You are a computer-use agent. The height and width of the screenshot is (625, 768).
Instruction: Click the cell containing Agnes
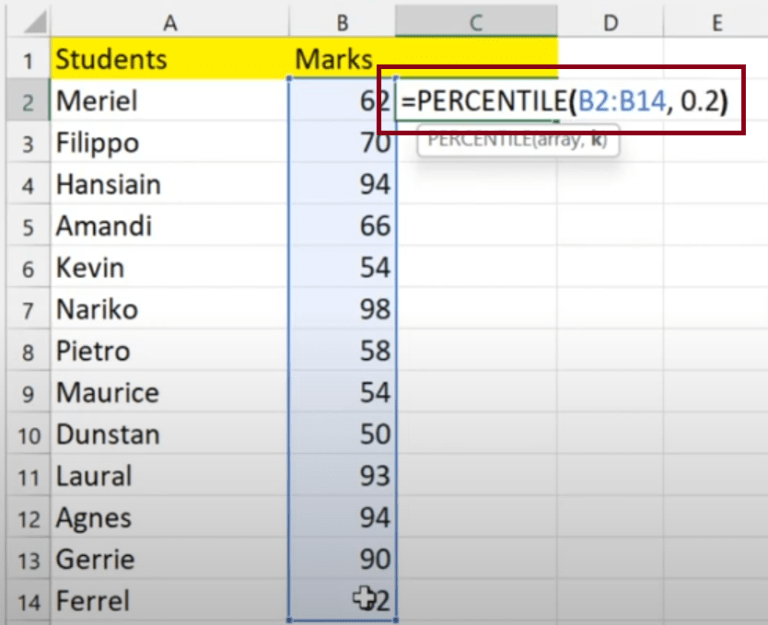[169, 517]
